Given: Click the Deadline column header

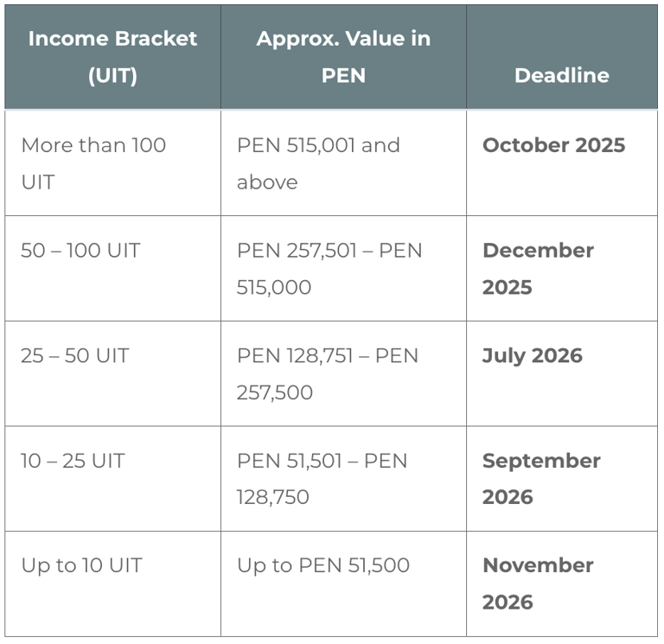Looking at the screenshot, I should (x=561, y=75).
